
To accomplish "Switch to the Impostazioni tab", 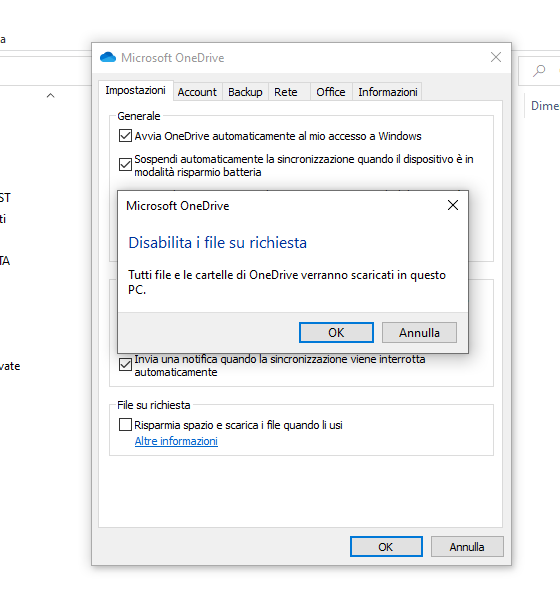I will [x=135, y=91].
